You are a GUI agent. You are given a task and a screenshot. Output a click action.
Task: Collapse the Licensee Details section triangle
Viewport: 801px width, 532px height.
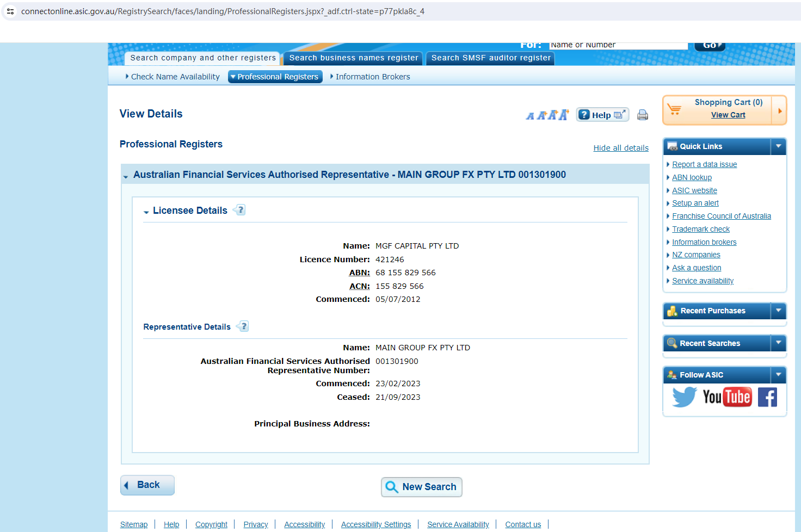pyautogui.click(x=146, y=212)
